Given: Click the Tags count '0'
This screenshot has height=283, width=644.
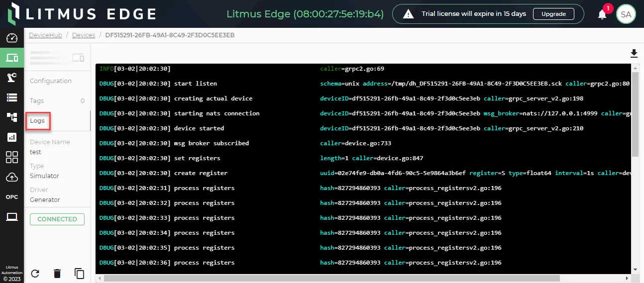Looking at the screenshot, I should click(x=83, y=100).
